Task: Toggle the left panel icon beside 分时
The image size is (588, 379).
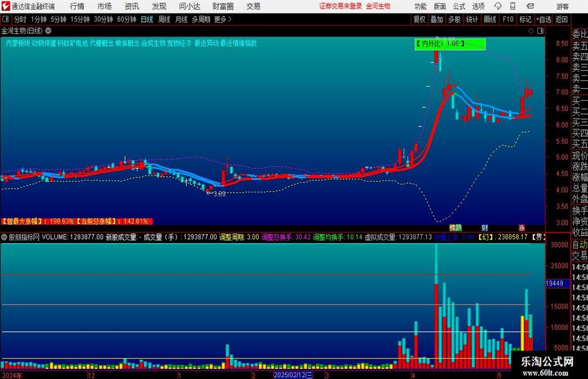Action: coord(6,19)
